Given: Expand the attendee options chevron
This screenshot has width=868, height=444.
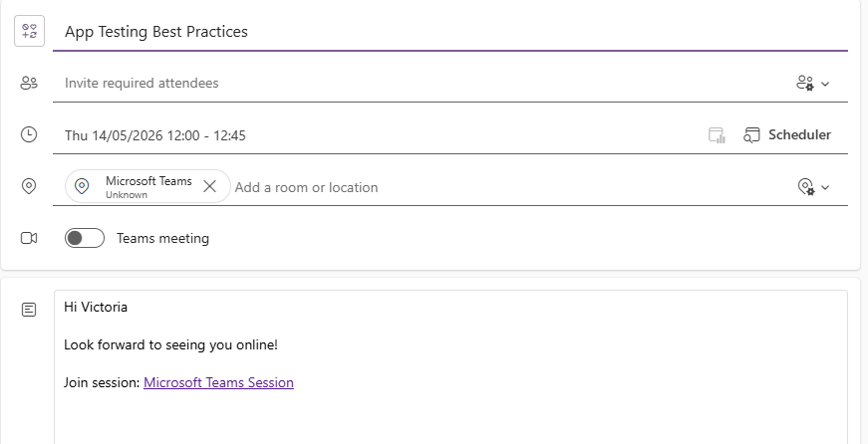Looking at the screenshot, I should coord(825,85).
